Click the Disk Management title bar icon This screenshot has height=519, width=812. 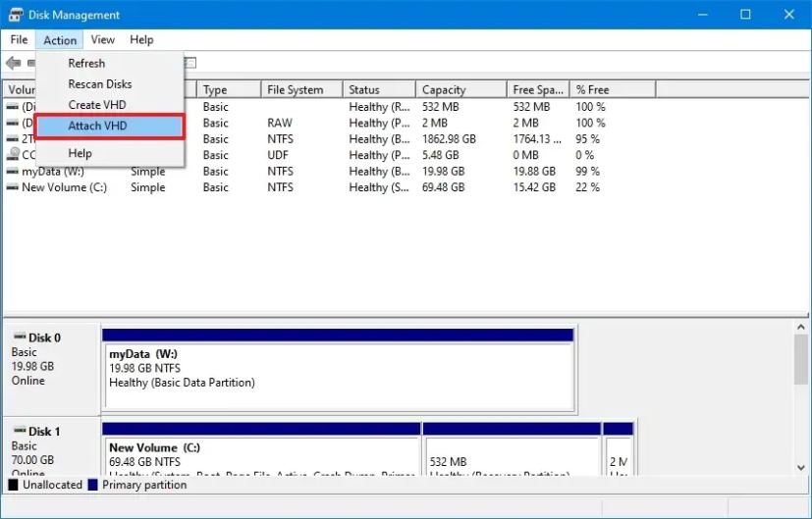pyautogui.click(x=16, y=15)
